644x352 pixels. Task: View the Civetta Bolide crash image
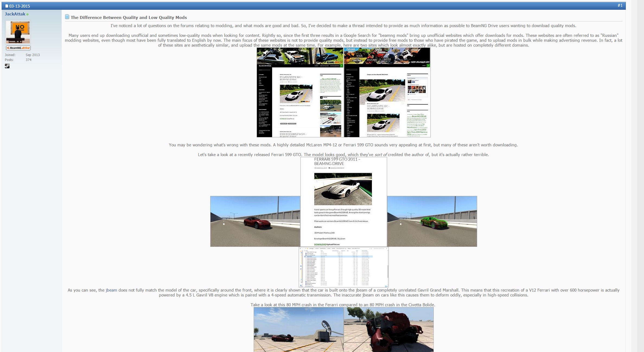pyautogui.click(x=389, y=330)
